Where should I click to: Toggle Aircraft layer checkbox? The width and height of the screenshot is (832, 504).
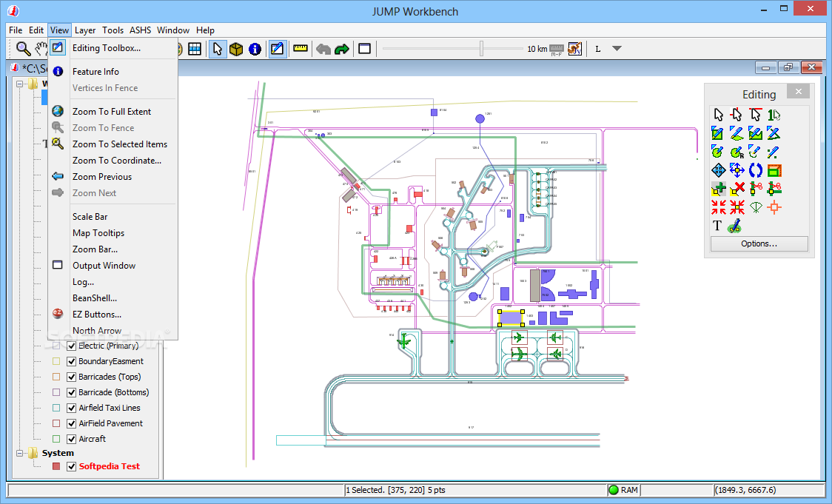[72, 439]
